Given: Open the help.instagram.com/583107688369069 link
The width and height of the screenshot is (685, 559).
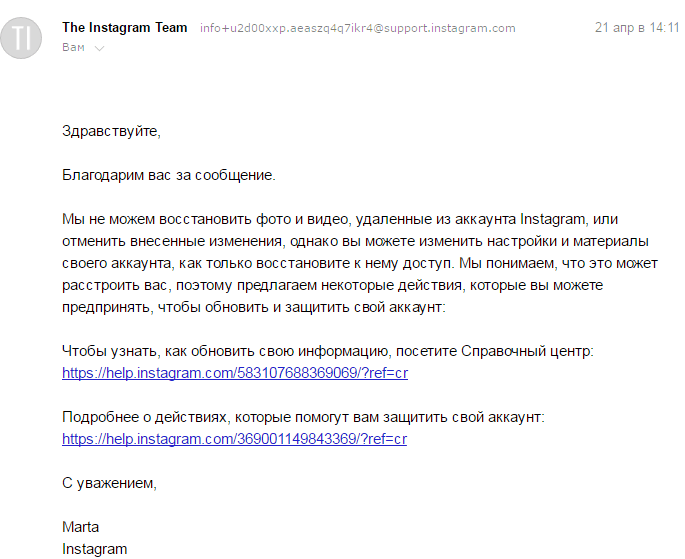Looking at the screenshot, I should click(235, 373).
